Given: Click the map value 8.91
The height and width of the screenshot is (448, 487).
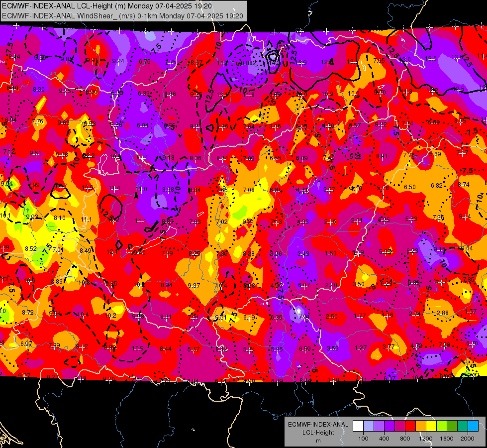Looking at the screenshot, I should point(382,156).
